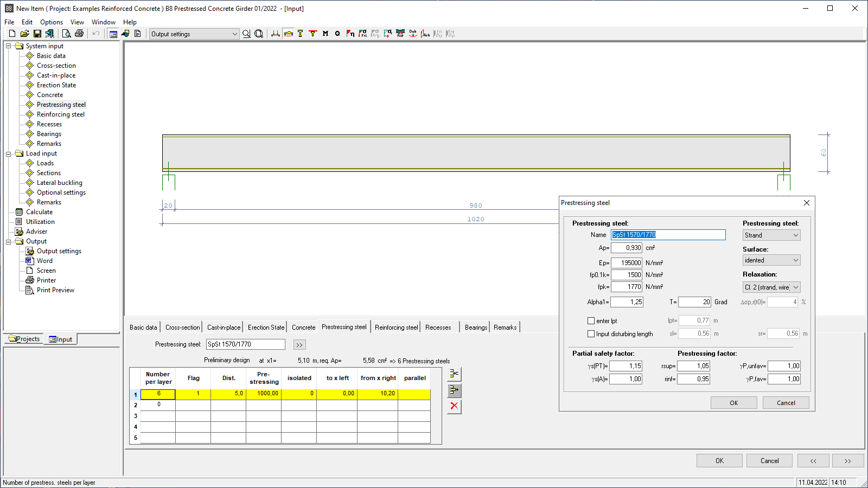Open the Prestressing steel type dropdown 'Strand'
The width and height of the screenshot is (868, 488).
point(771,235)
